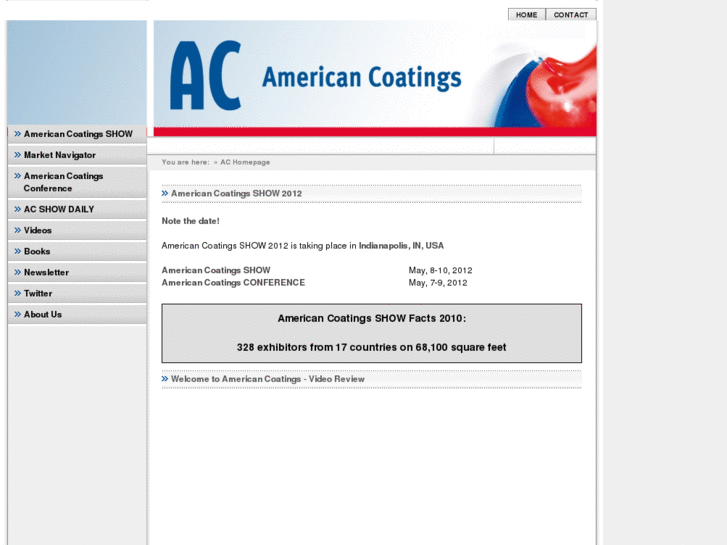This screenshot has width=727, height=545.
Task: Click the arrow icon beside Newsletter
Action: pyautogui.click(x=18, y=272)
